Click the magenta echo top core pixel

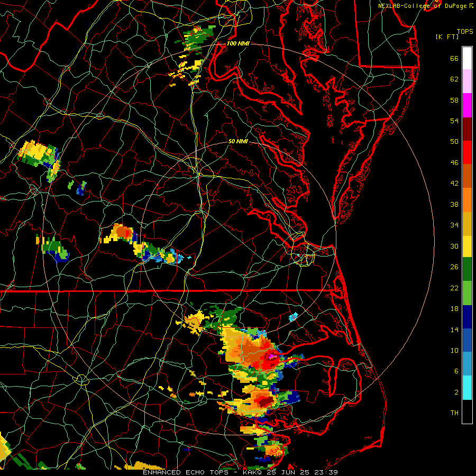pyautogui.click(x=273, y=356)
